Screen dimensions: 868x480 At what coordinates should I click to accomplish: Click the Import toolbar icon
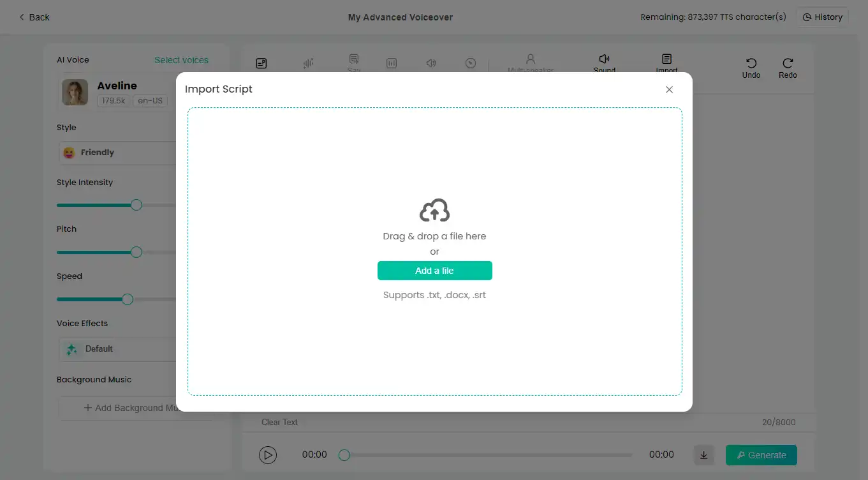click(x=666, y=63)
